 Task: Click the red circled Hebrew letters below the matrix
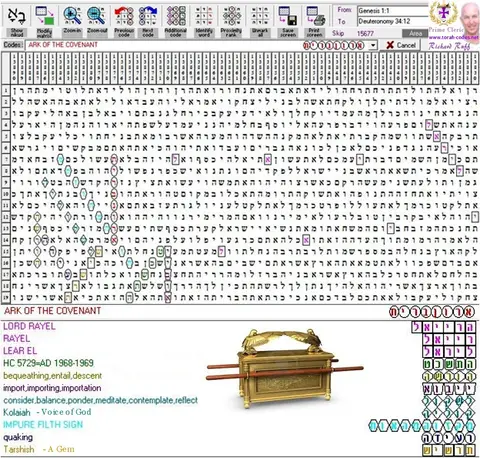point(431,312)
